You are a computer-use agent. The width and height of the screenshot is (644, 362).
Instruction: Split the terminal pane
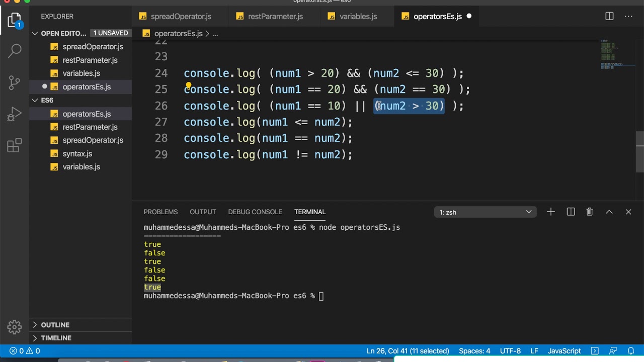point(571,212)
